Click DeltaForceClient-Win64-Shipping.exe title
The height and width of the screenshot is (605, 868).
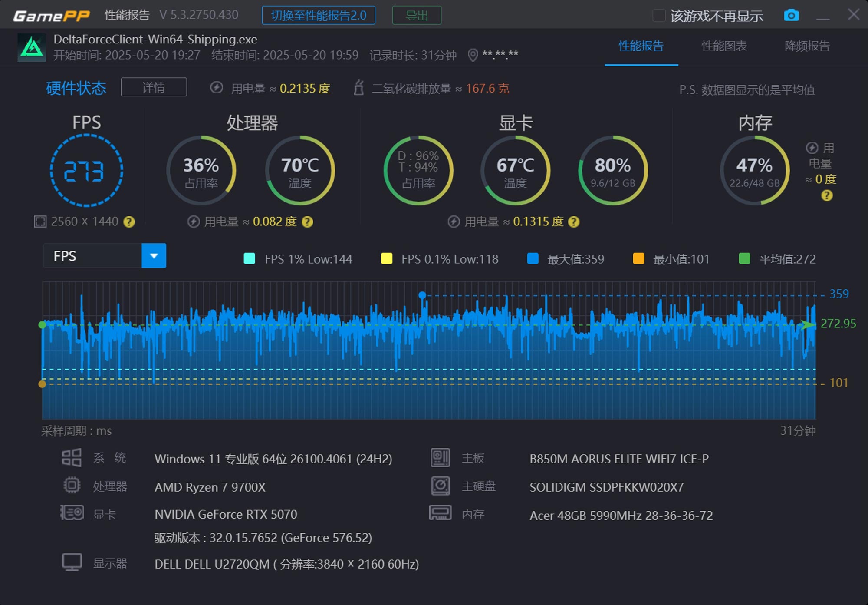pyautogui.click(x=155, y=40)
